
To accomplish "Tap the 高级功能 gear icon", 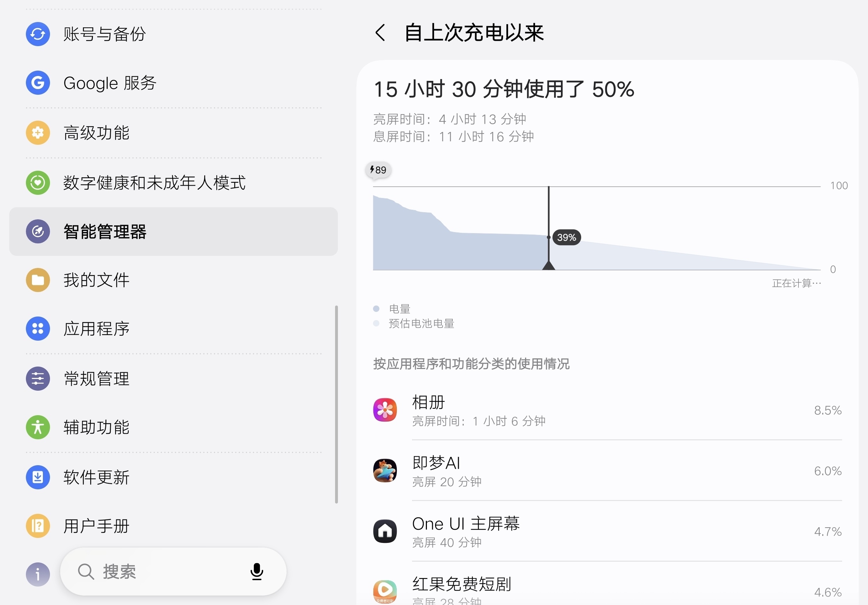I will (x=38, y=133).
